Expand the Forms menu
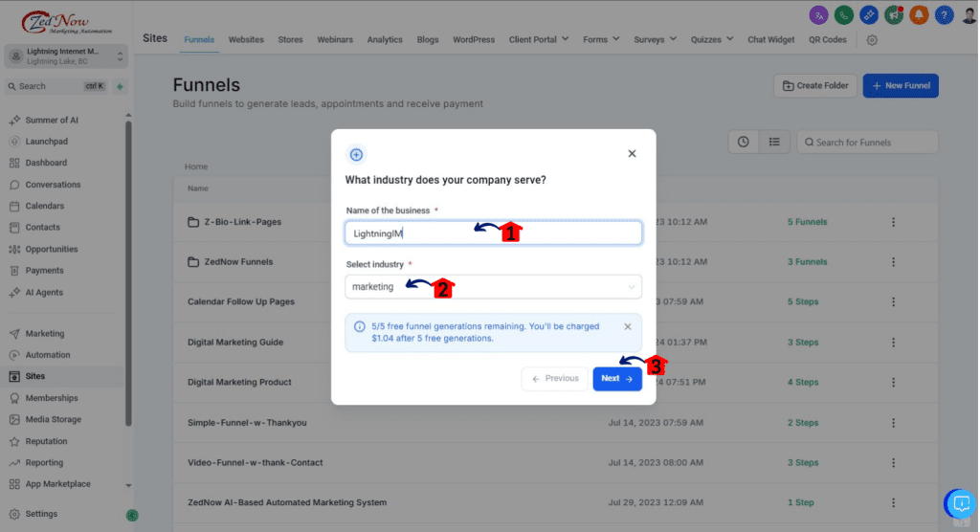The width and height of the screenshot is (980, 532). pos(601,39)
